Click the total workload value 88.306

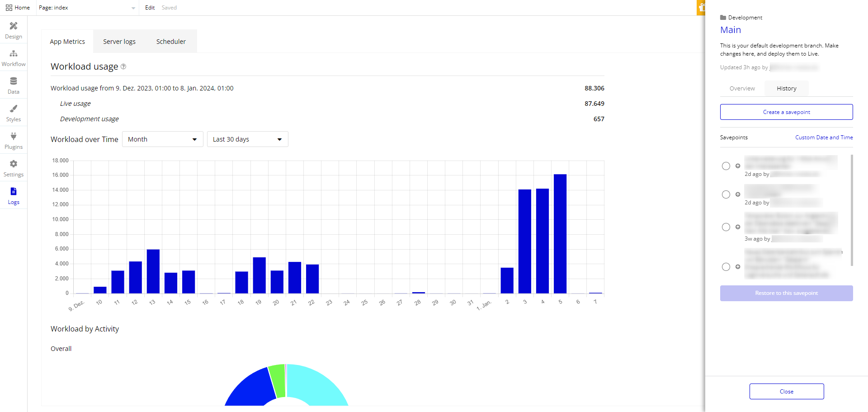tap(594, 88)
